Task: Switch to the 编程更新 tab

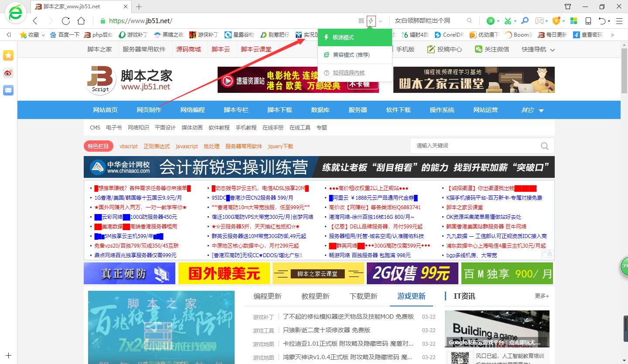Action: point(268,296)
